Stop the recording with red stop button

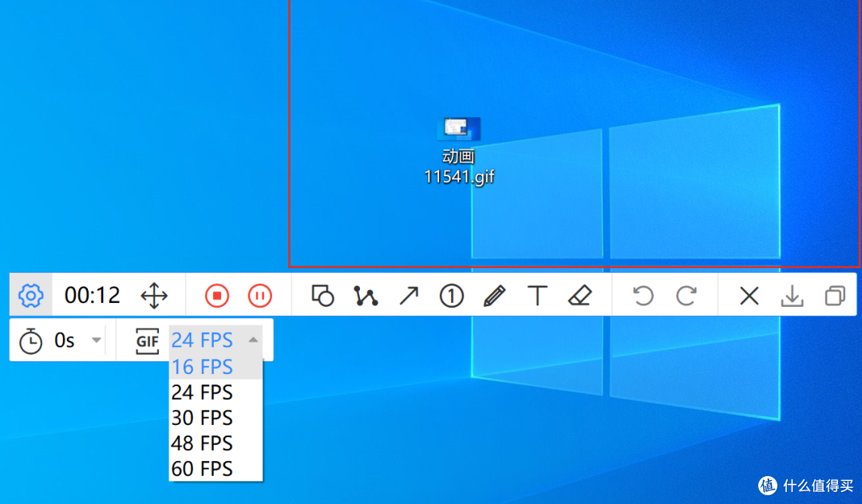[217, 296]
